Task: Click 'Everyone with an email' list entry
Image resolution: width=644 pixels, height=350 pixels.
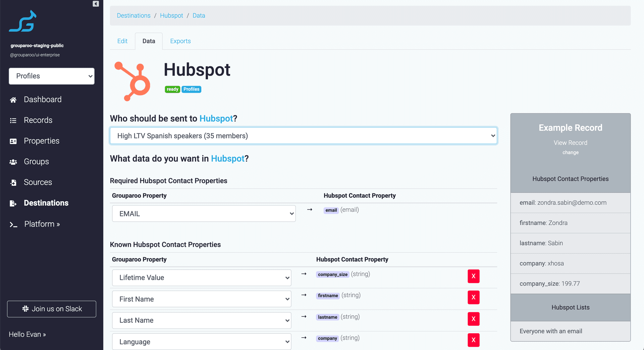Action: pyautogui.click(x=570, y=331)
